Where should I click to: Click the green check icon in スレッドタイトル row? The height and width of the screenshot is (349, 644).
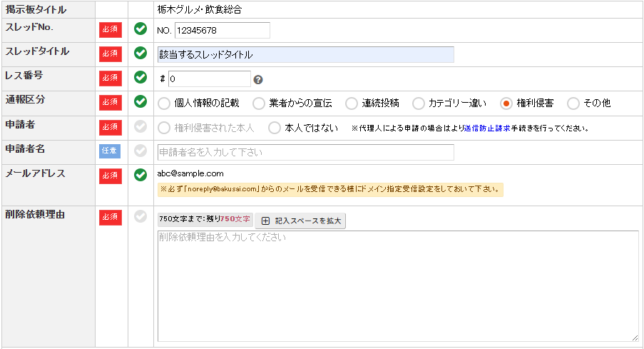(140, 53)
